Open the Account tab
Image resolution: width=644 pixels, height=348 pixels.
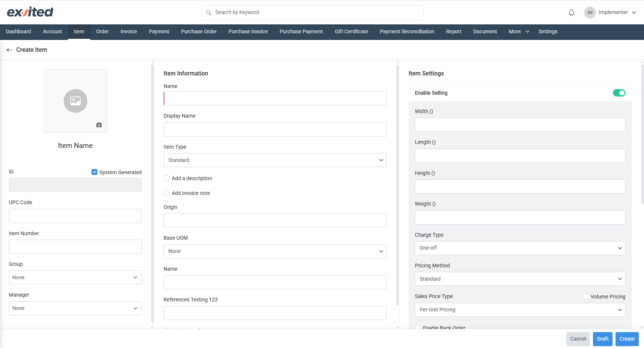tap(53, 32)
